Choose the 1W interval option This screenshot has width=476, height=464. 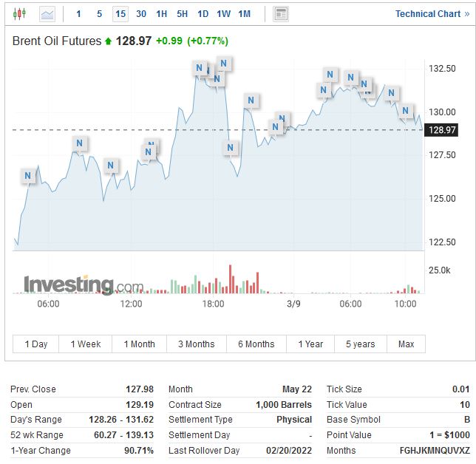224,13
